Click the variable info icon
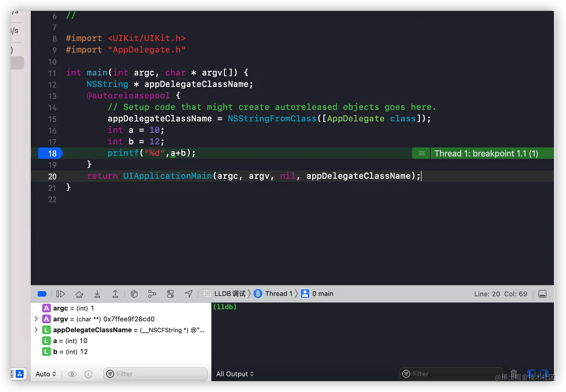 pyautogui.click(x=88, y=374)
